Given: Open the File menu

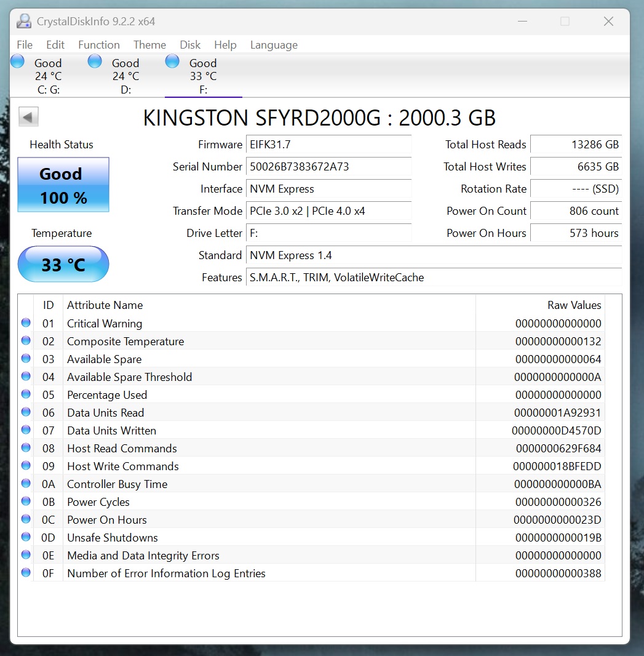Looking at the screenshot, I should tap(25, 45).
